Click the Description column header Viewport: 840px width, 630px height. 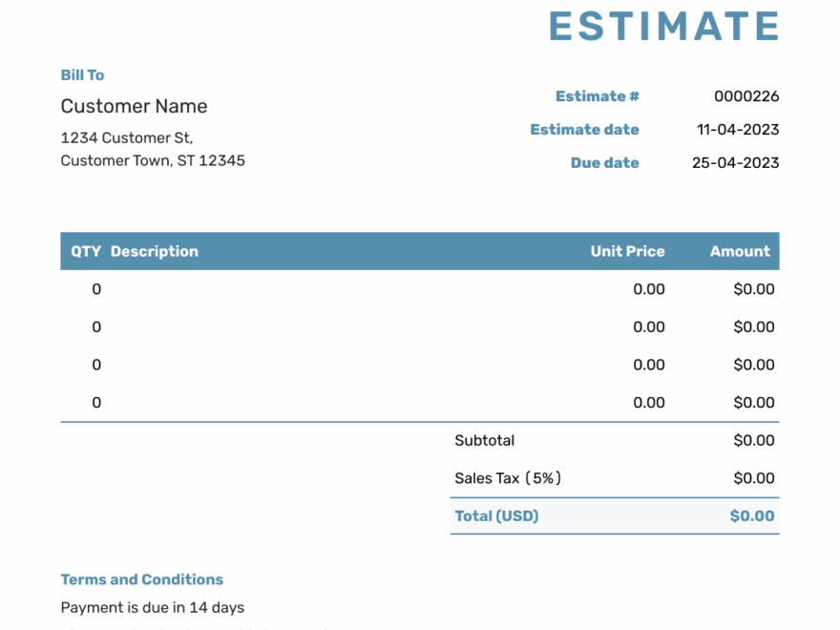point(154,251)
